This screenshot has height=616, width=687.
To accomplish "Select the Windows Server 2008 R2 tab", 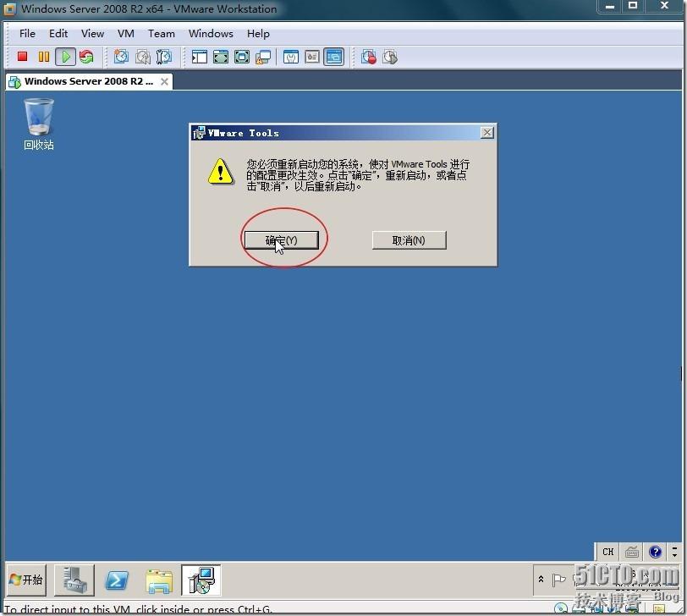I will coord(89,81).
